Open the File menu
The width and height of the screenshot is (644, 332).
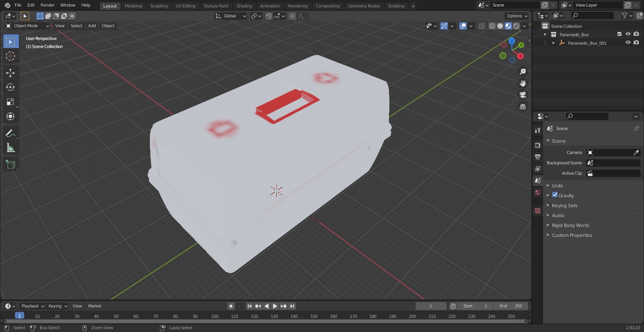[18, 5]
